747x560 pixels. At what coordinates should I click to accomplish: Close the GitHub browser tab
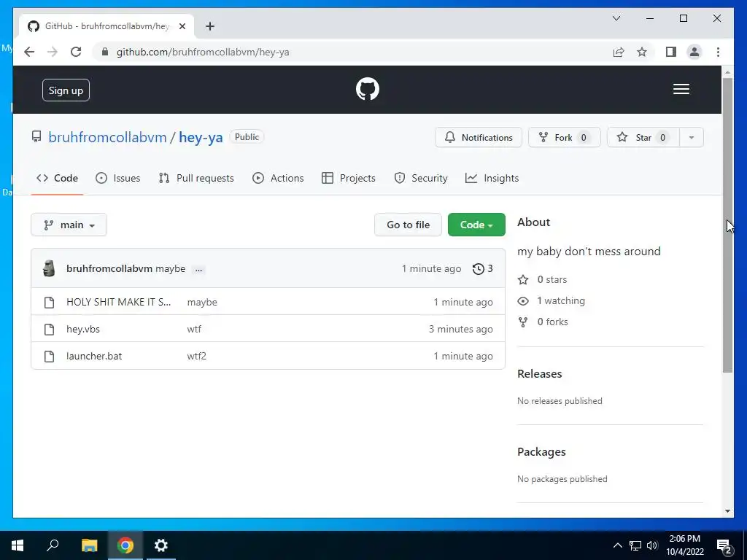pos(182,26)
